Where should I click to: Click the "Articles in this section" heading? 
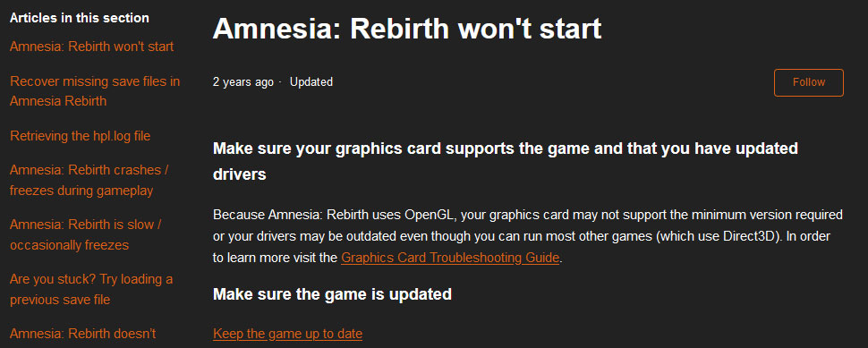[79, 18]
